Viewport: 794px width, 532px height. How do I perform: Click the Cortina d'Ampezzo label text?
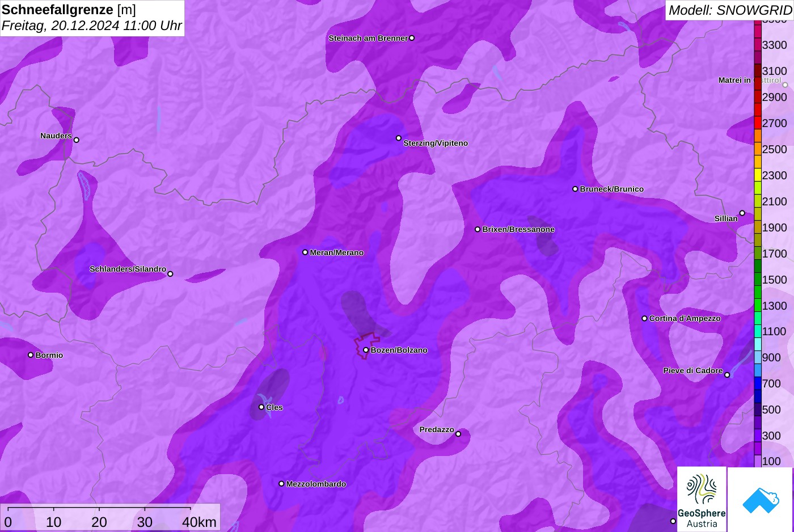(x=685, y=318)
